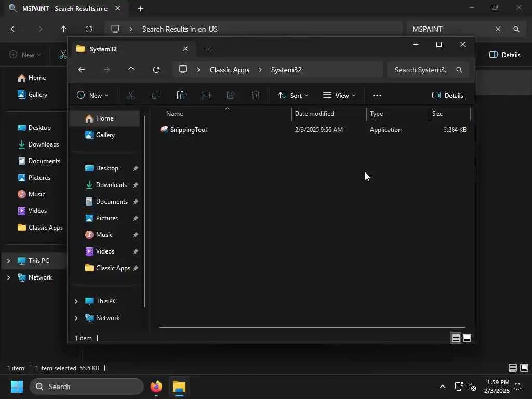Click the horizontal scrollbar in System32 file list
The height and width of the screenshot is (399, 532).
pos(312,328)
